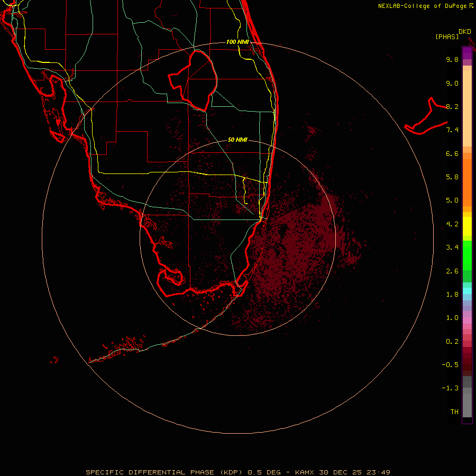Select the yellow segment of the color bar
Viewport: 476px width, 476px height.
pyautogui.click(x=467, y=226)
